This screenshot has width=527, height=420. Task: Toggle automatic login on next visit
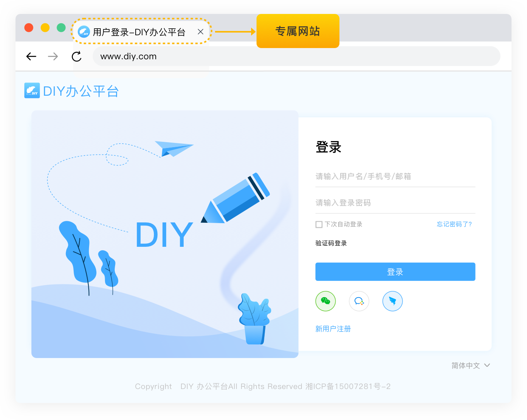tap(319, 224)
